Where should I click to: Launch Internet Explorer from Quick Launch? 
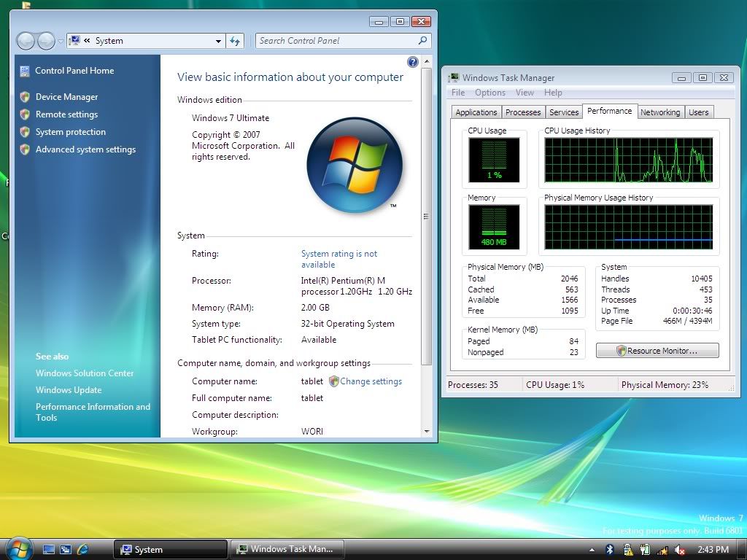click(82, 549)
